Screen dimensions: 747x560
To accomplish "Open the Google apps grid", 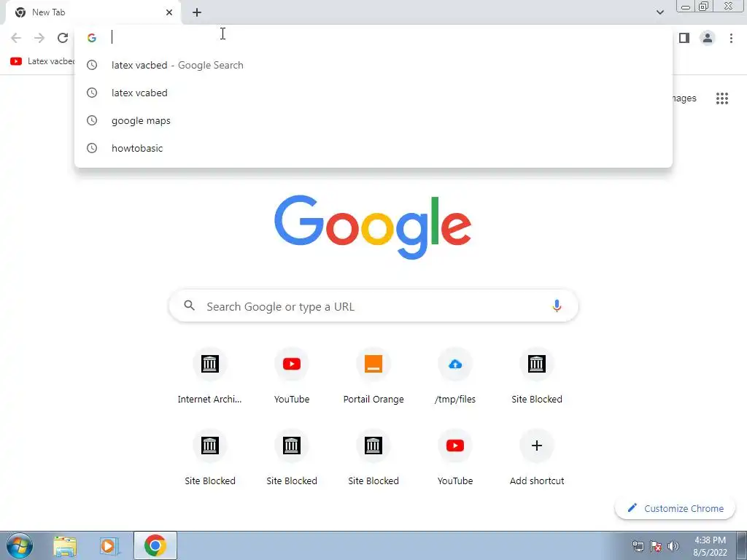I will (722, 98).
